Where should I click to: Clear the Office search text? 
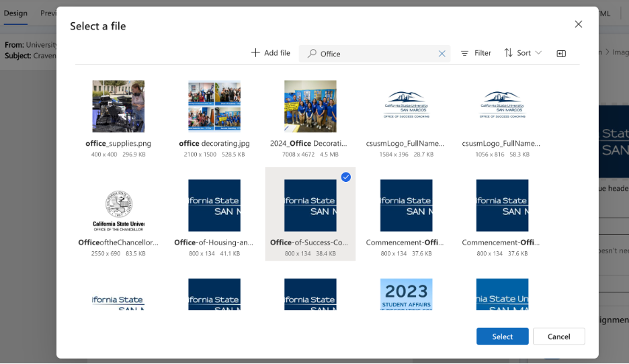pyautogui.click(x=442, y=54)
